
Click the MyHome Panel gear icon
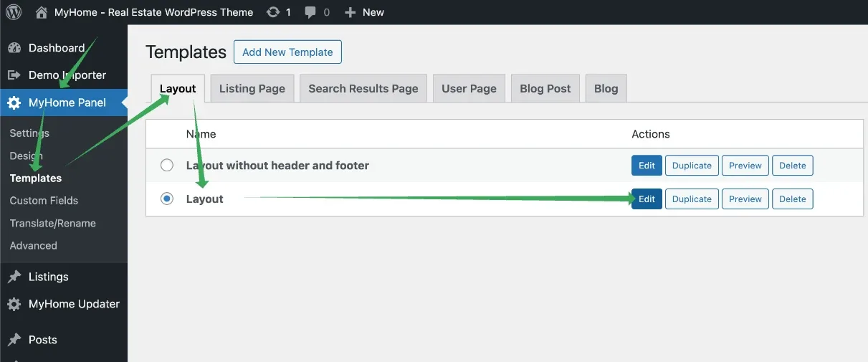click(14, 103)
